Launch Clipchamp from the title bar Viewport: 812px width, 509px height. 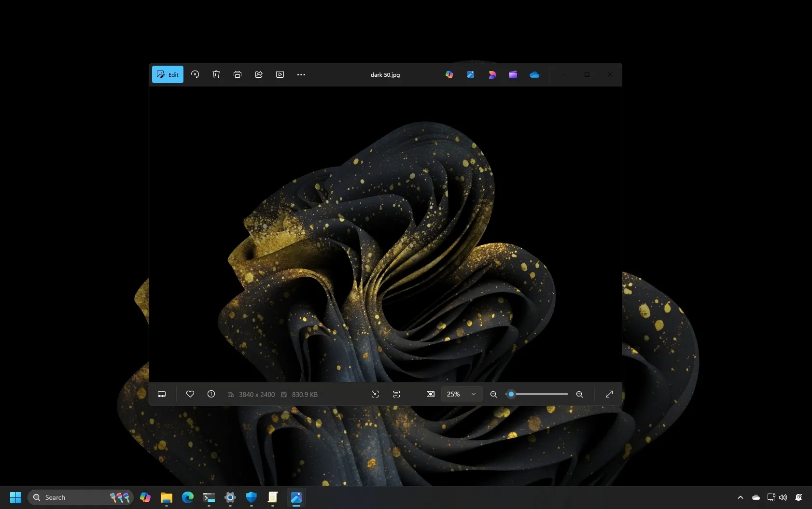pos(513,74)
